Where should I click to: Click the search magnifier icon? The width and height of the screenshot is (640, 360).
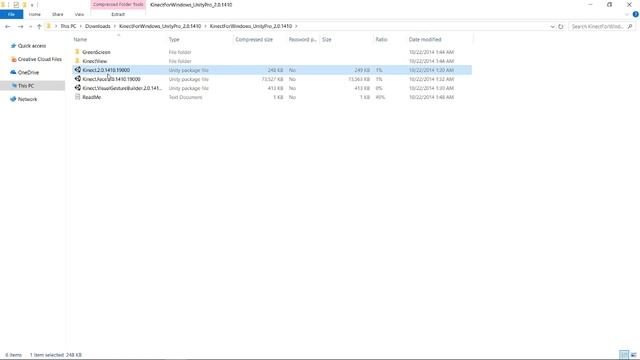tap(630, 27)
